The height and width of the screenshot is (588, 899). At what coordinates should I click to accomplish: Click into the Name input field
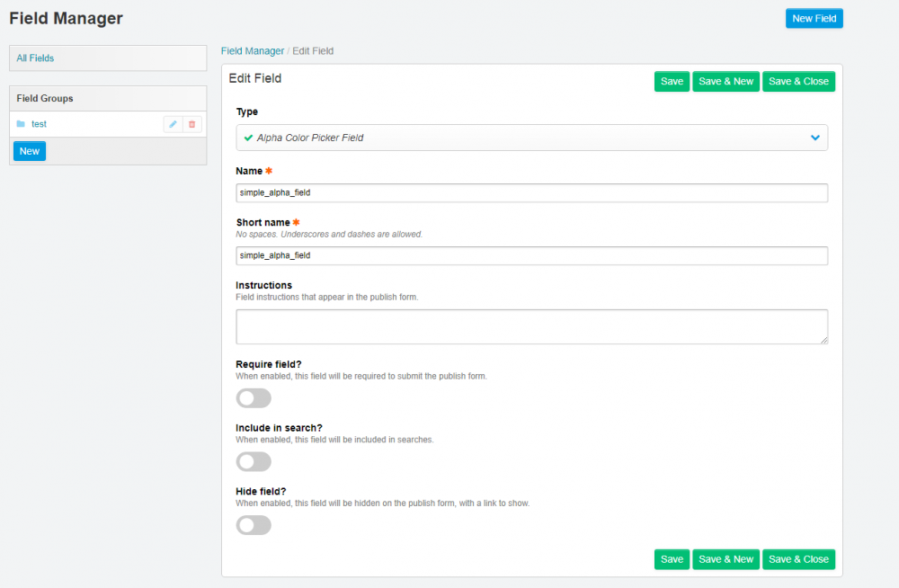pyautogui.click(x=530, y=192)
